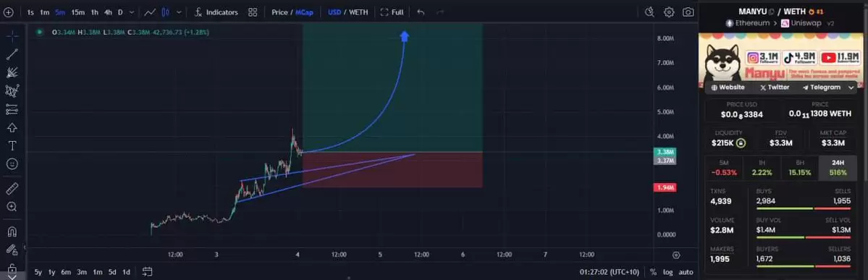The image size is (868, 280).
Task: Select the trend line drawing tool
Action: coord(12,54)
